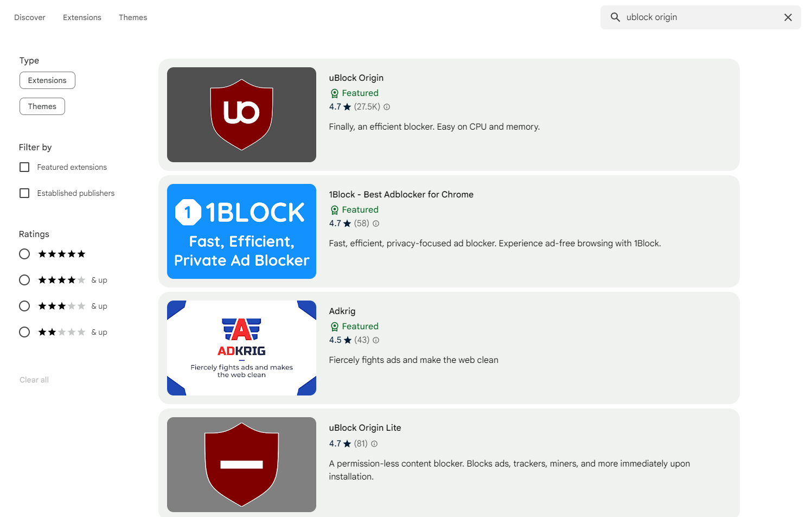Click the Discover menu item
The height and width of the screenshot is (517, 812).
(x=29, y=17)
